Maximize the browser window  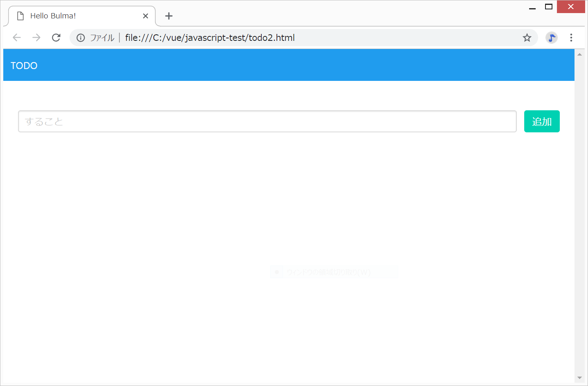tap(548, 7)
